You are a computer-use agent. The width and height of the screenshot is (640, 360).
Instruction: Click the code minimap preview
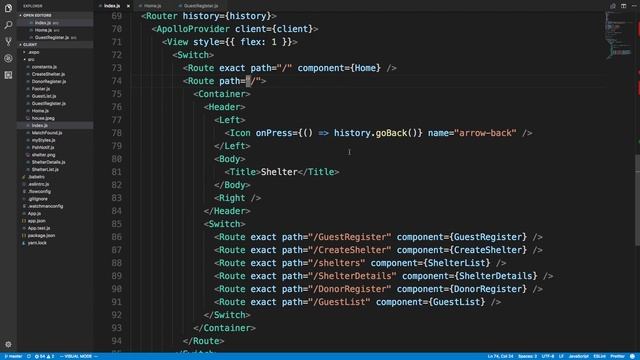619,35
